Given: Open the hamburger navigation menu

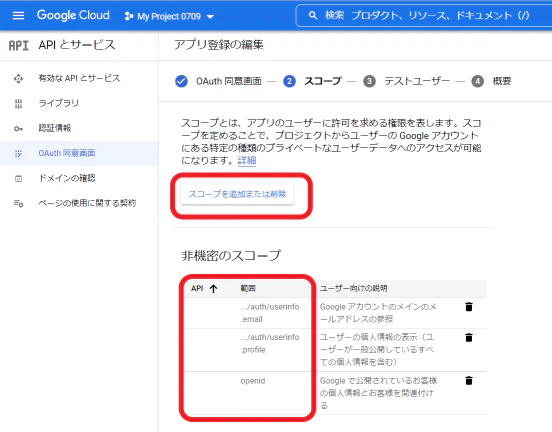Looking at the screenshot, I should [18, 16].
